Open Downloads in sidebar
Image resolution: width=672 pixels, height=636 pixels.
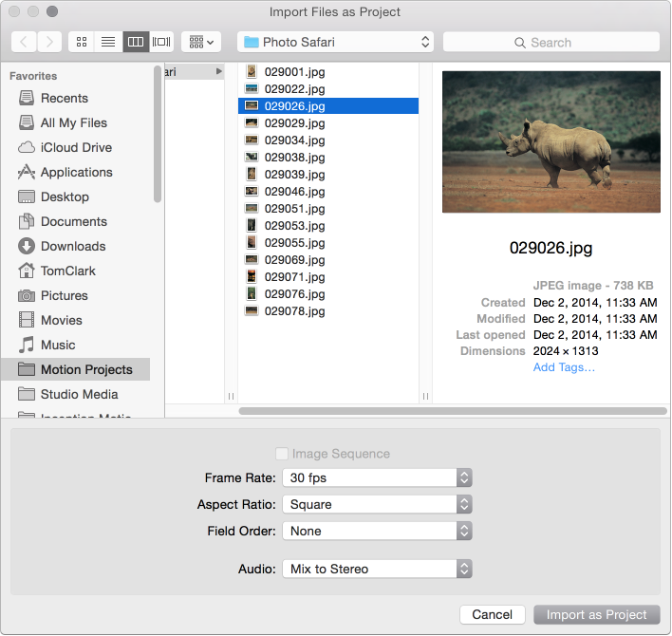(x=75, y=246)
